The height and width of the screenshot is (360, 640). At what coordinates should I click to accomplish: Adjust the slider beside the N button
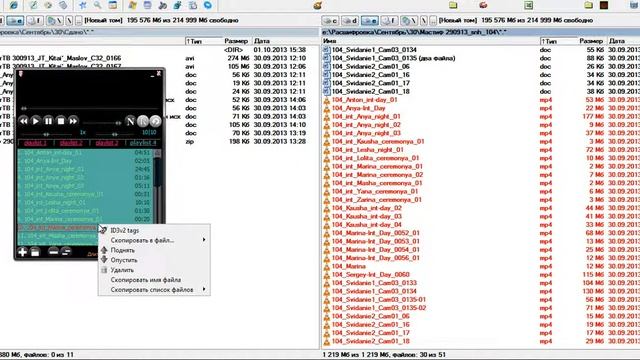(102, 122)
